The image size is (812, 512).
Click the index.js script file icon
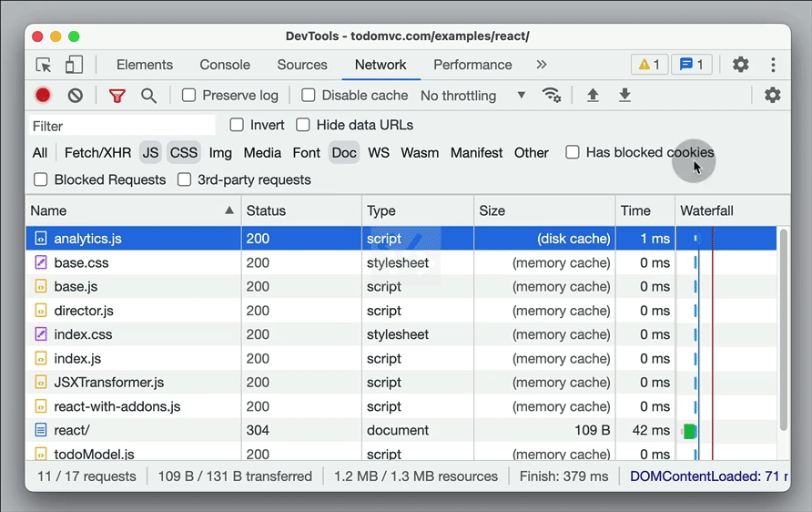pos(40,359)
